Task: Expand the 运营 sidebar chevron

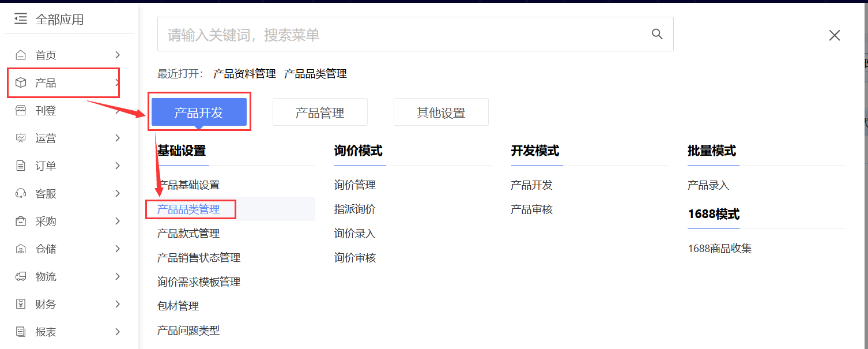Action: [117, 138]
